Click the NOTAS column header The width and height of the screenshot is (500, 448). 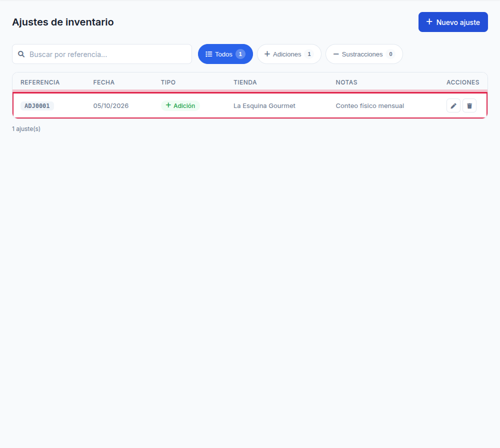coord(346,82)
